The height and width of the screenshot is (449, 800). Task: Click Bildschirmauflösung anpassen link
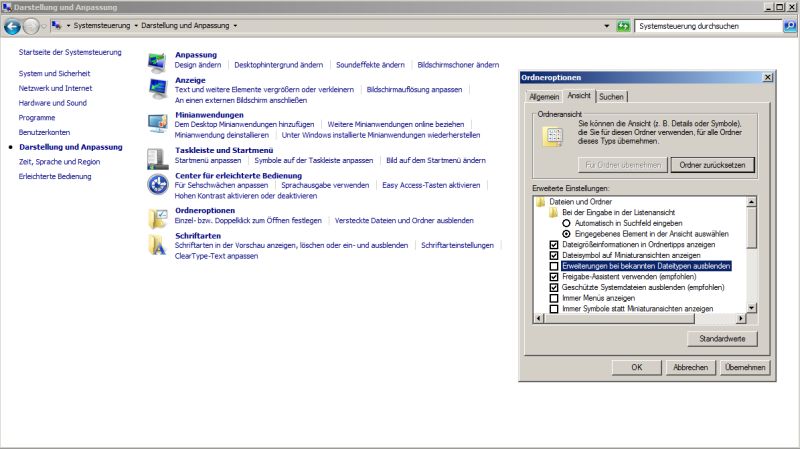(414, 89)
